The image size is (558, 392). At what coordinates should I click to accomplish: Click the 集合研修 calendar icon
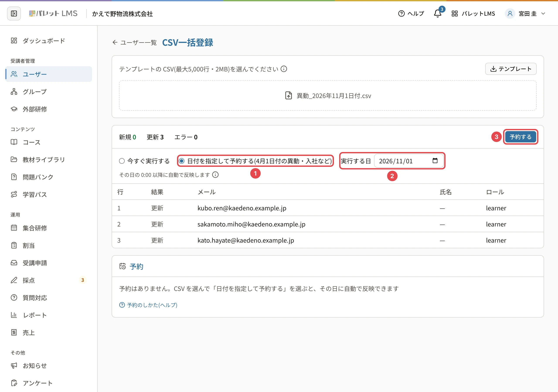(x=14, y=228)
